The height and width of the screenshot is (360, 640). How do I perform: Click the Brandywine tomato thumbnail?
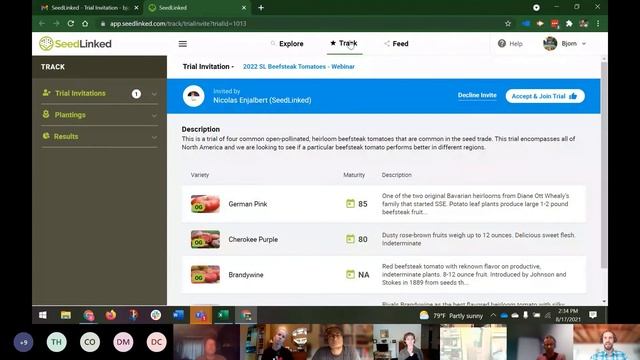[205, 274]
